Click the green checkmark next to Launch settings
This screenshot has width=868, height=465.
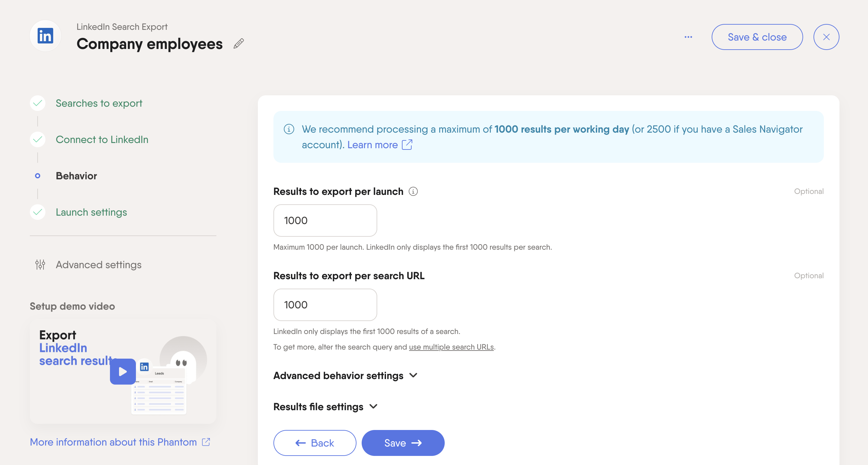38,212
